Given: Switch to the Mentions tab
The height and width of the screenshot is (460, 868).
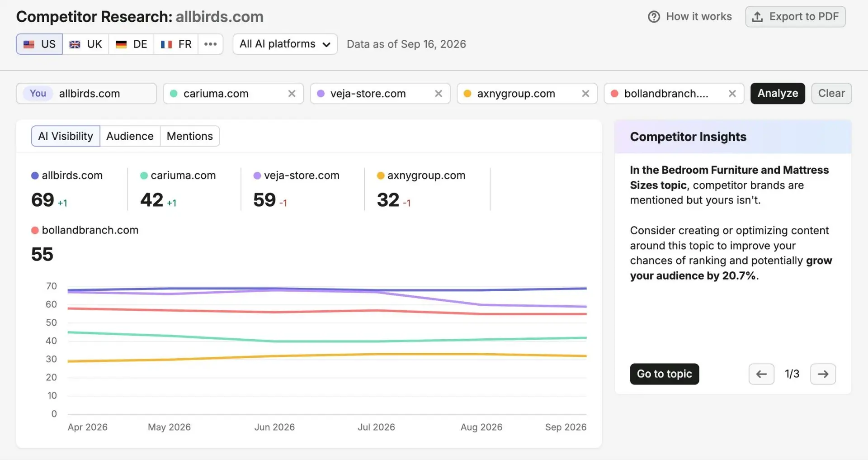Looking at the screenshot, I should (x=190, y=136).
